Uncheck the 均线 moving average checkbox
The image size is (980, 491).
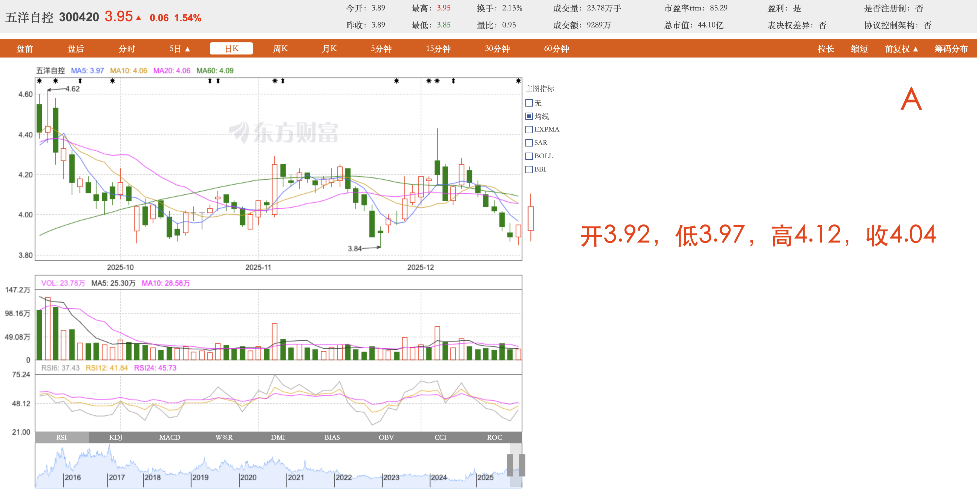point(529,116)
